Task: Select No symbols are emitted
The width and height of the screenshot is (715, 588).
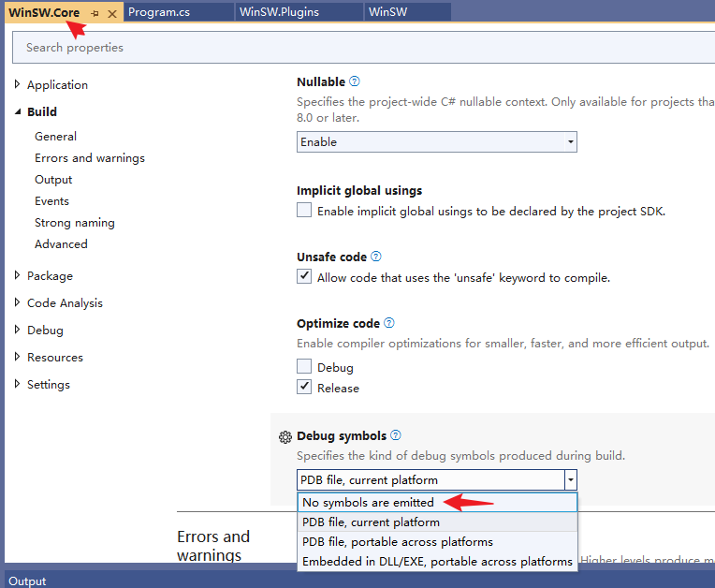Action: (437, 502)
